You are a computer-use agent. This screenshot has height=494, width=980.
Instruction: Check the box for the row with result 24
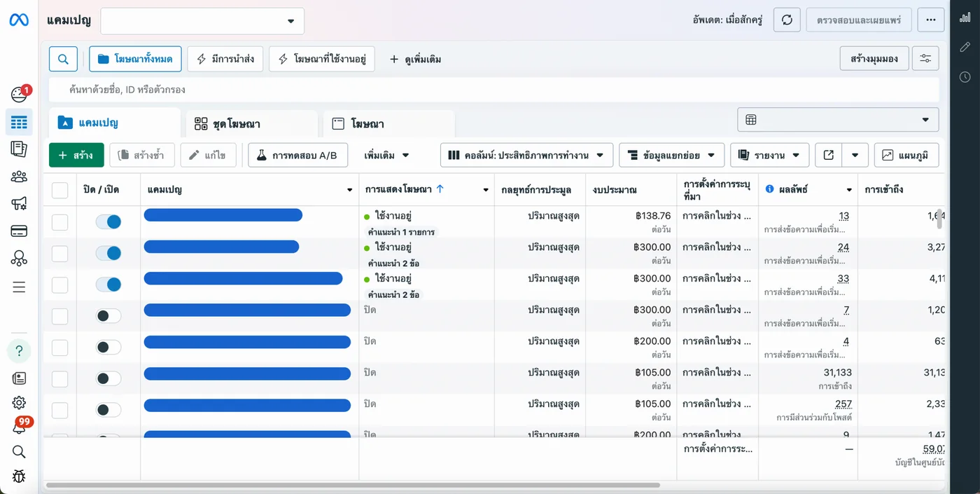[x=60, y=254]
